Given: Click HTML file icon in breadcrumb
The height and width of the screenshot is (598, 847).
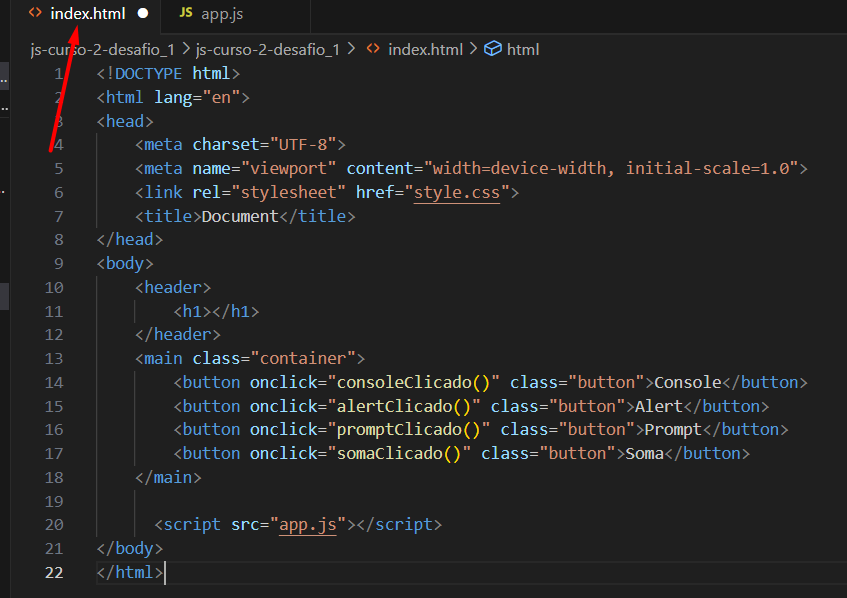Looking at the screenshot, I should click(x=373, y=49).
